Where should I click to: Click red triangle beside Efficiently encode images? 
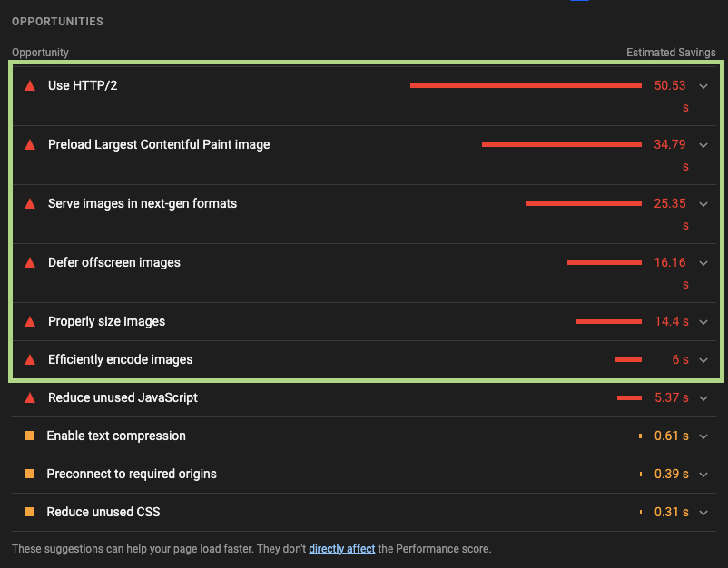30,359
